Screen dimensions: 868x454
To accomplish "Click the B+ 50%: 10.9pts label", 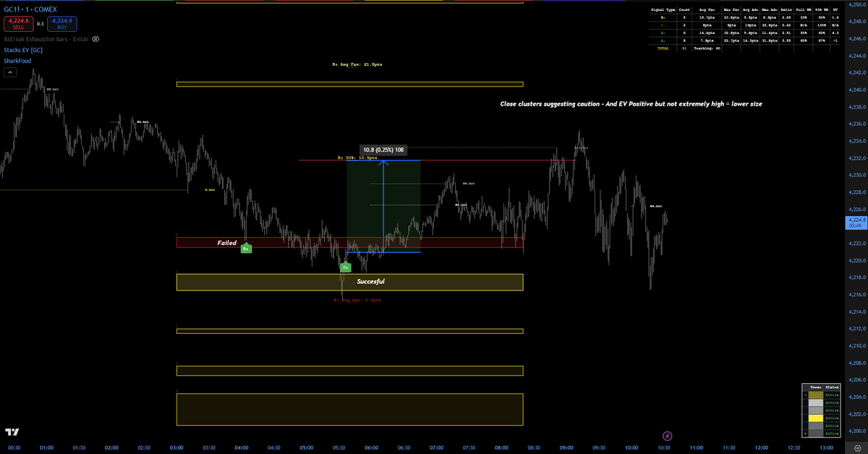I will coord(357,158).
